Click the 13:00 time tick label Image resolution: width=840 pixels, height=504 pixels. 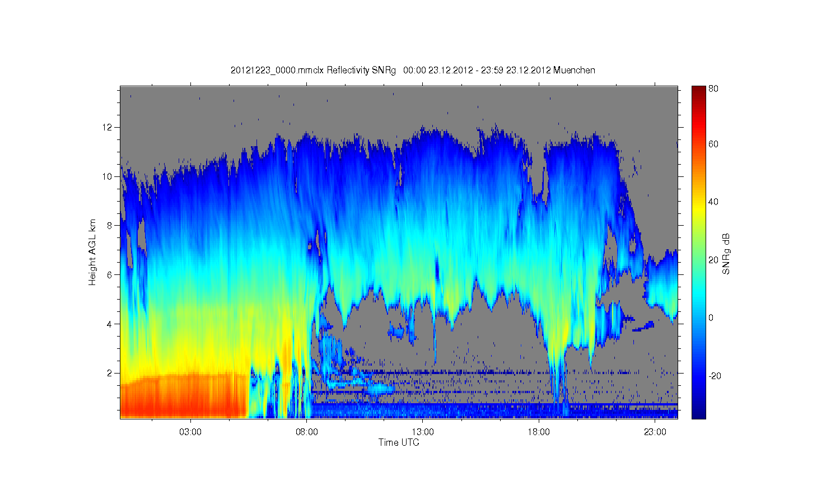(x=423, y=432)
